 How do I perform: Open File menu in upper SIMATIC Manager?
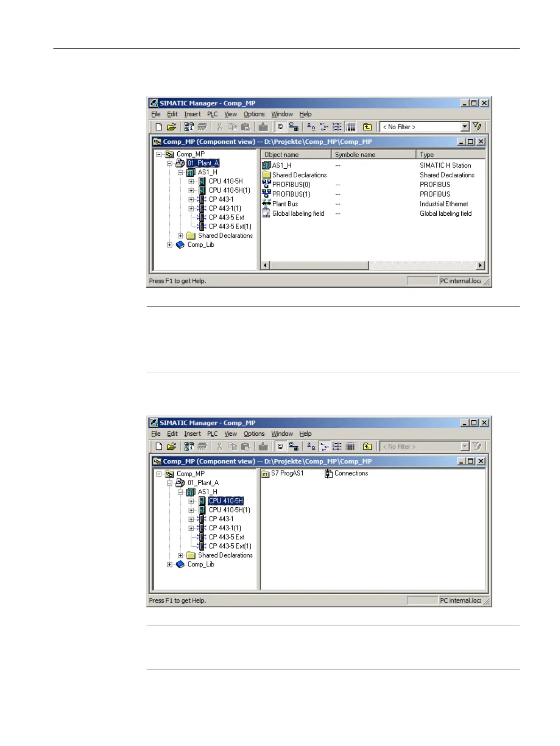156,114
